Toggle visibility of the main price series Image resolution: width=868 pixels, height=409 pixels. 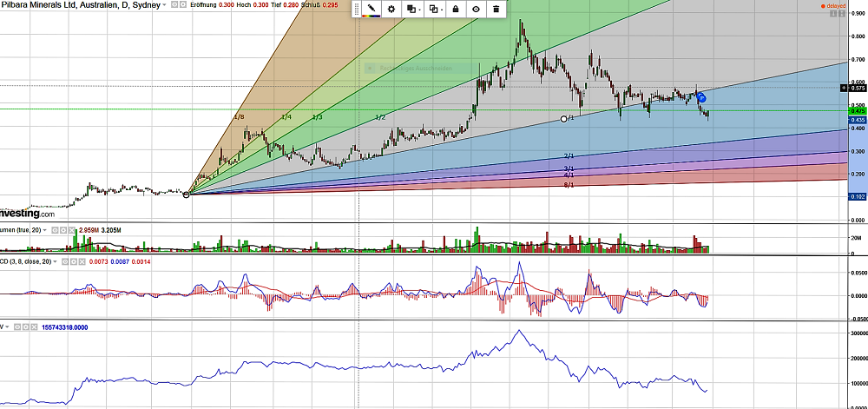pyautogui.click(x=174, y=5)
